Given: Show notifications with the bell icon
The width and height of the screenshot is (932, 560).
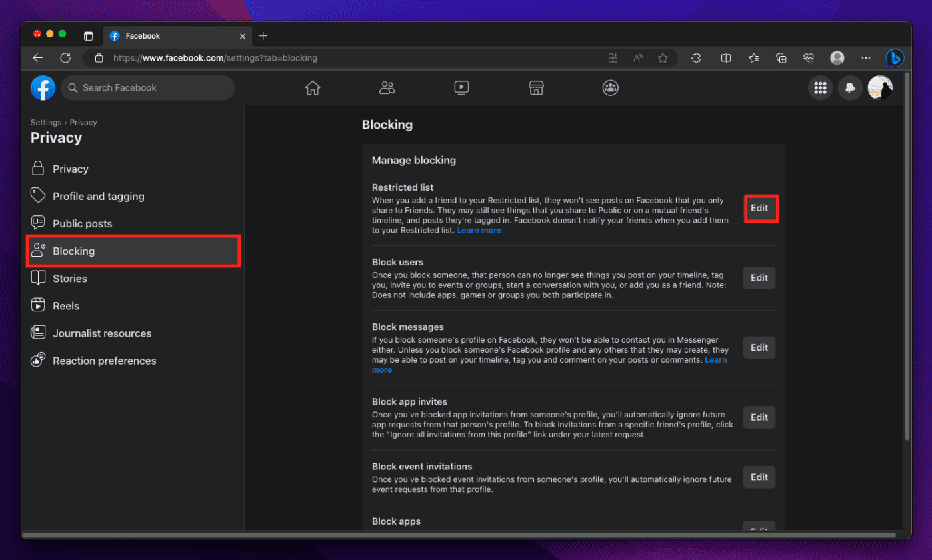Looking at the screenshot, I should (850, 88).
